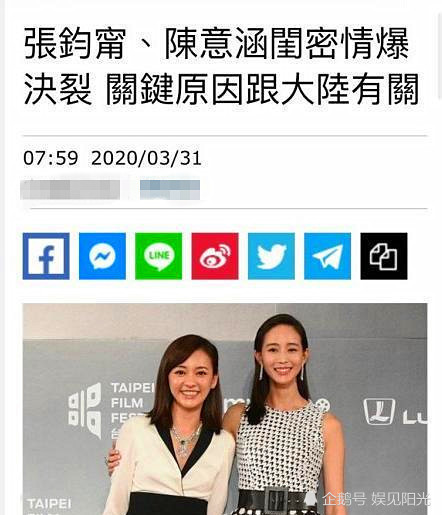442x515 pixels.
Task: Share to LINE with green icon
Action: [x=159, y=256]
